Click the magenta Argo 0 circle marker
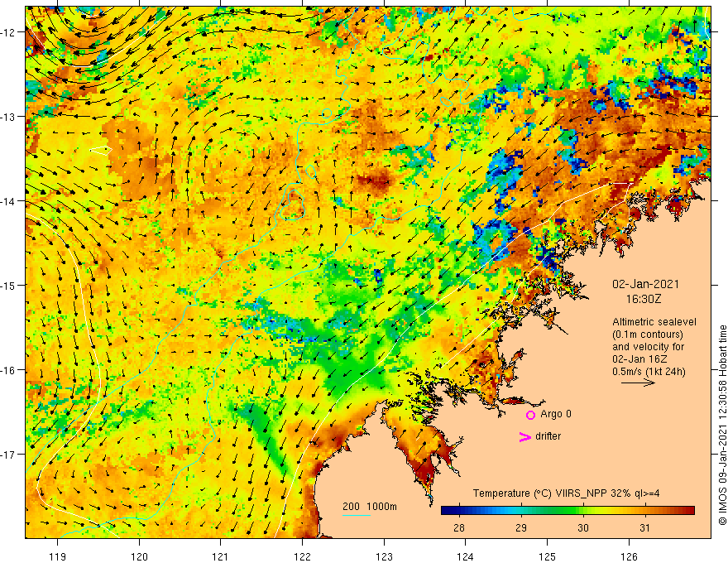Screen dimensions: 728x563 coord(530,415)
